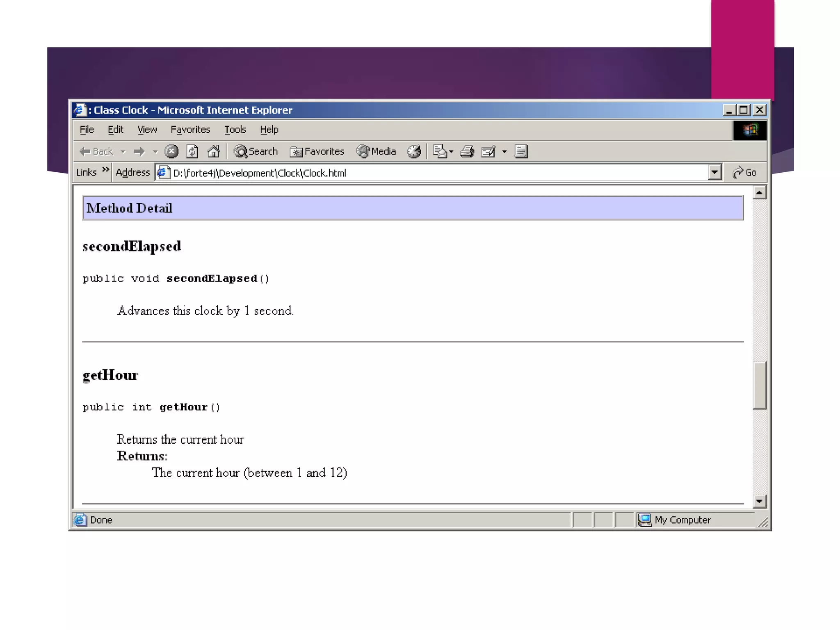This screenshot has height=630, width=840.
Task: Click the getHour heading
Action: click(110, 375)
